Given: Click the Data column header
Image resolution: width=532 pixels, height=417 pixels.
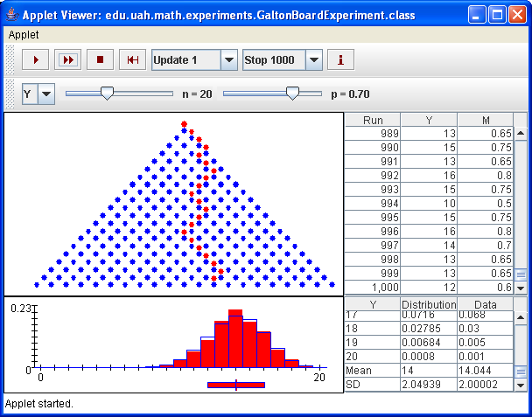Looking at the screenshot, I should tap(486, 304).
